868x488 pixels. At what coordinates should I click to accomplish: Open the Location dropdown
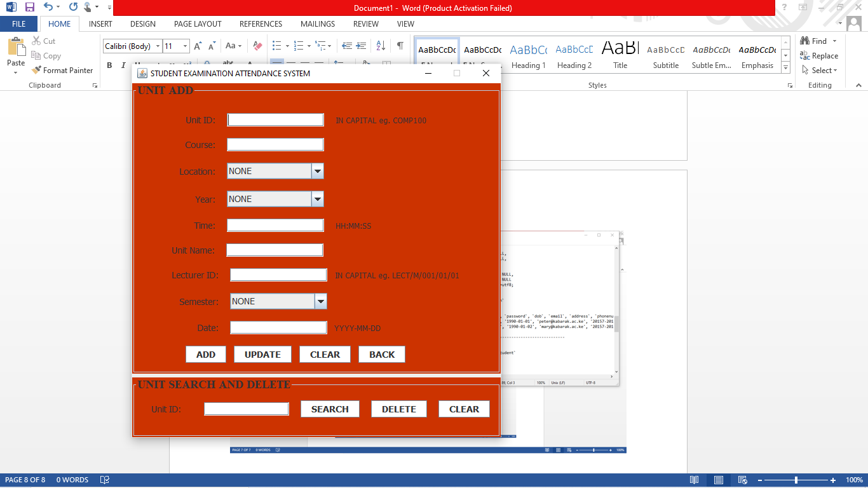(x=318, y=171)
